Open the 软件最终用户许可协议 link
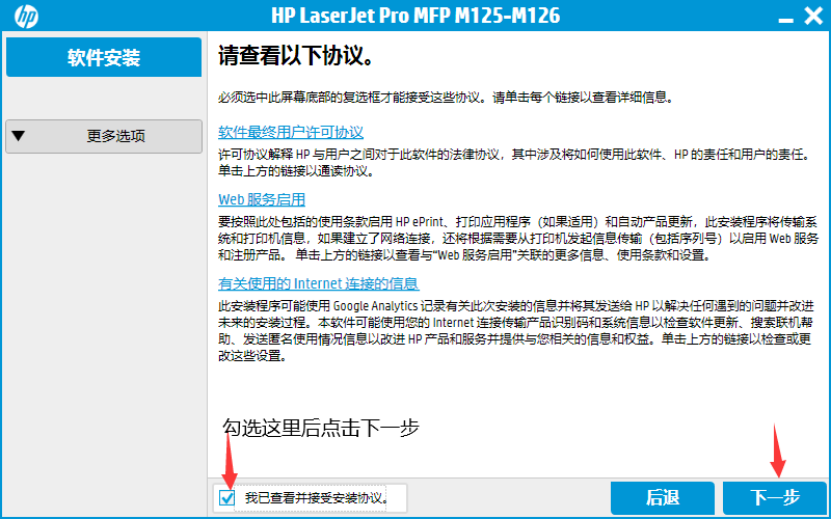831x520 pixels. point(290,132)
